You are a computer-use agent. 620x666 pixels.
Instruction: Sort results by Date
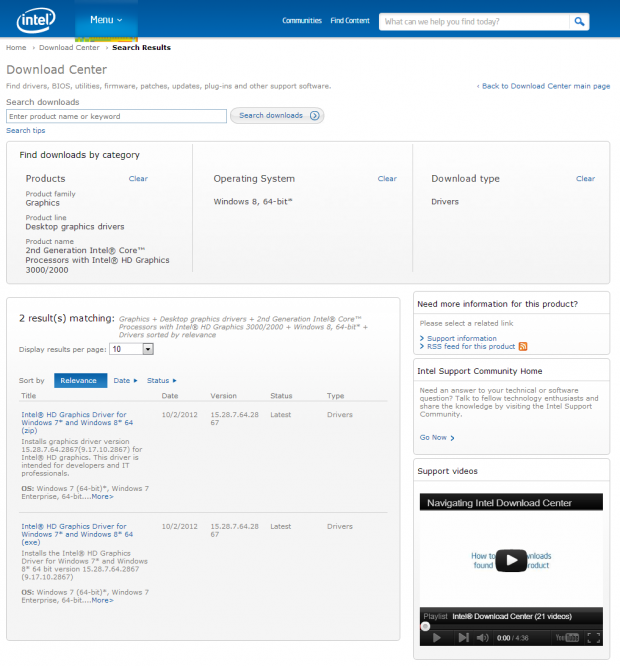coord(125,381)
